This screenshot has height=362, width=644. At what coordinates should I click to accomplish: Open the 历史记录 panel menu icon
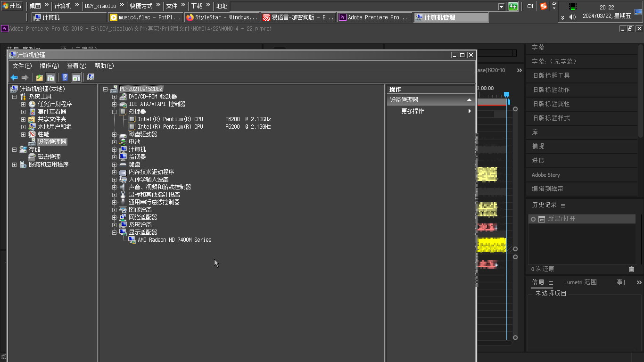point(563,206)
